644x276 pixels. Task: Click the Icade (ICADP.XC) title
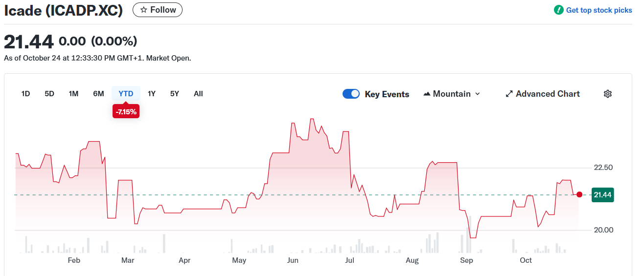(x=64, y=10)
